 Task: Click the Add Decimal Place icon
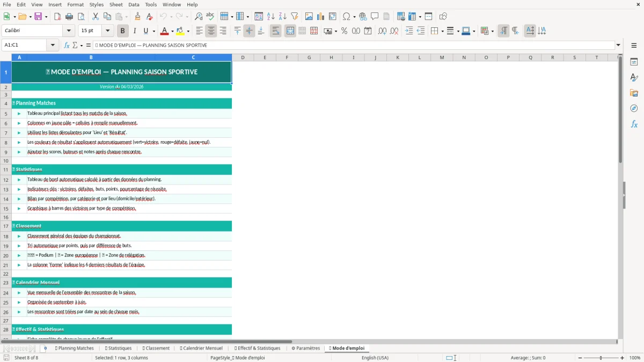click(x=382, y=31)
